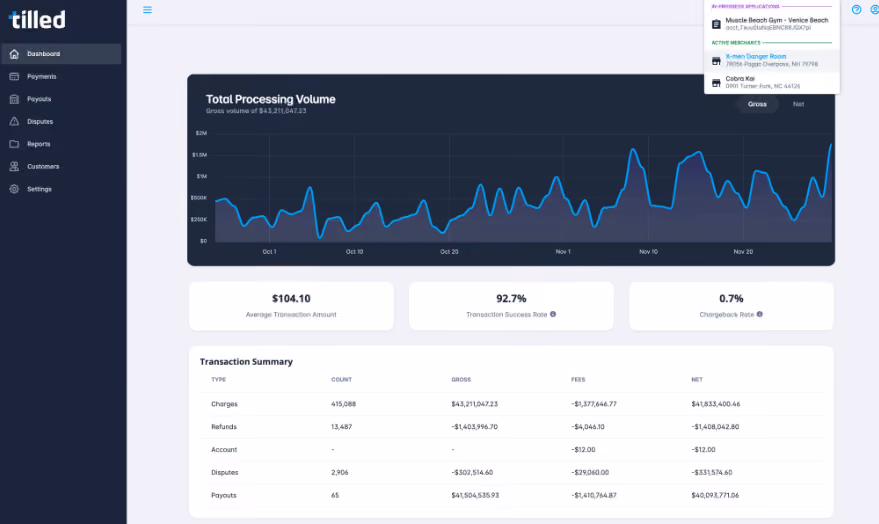Screen dimensions: 879x524
Task: Open the help question mark icon
Action: tap(857, 10)
